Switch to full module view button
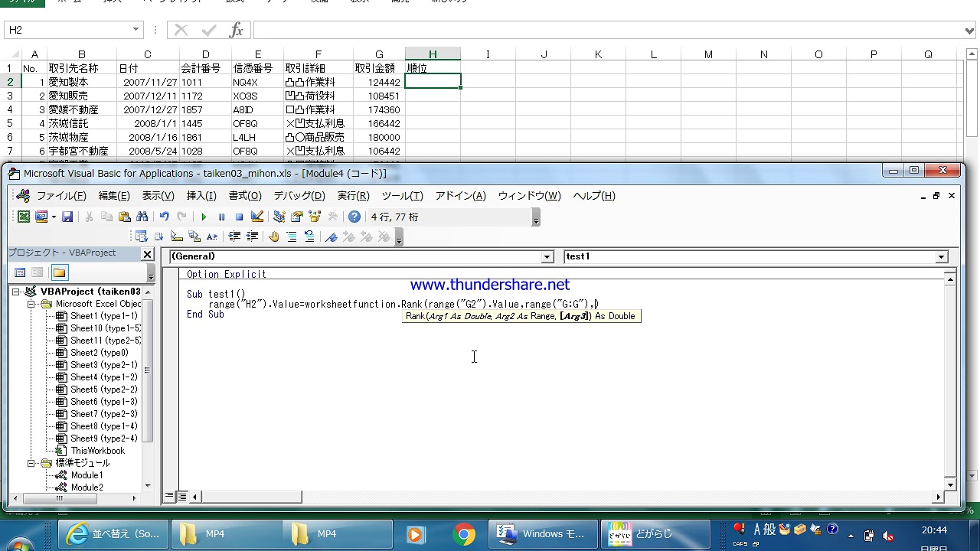 [x=182, y=497]
